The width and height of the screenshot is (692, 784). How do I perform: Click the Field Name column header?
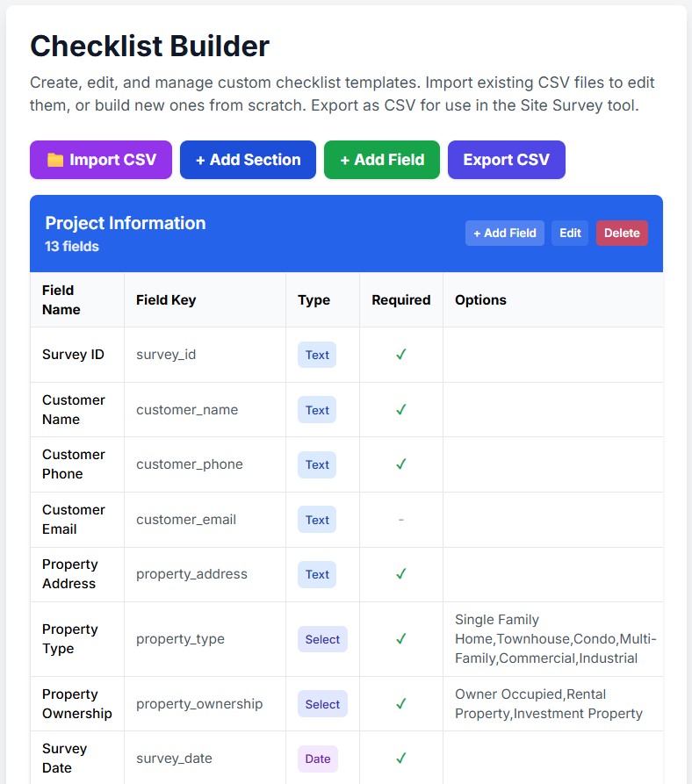60,299
